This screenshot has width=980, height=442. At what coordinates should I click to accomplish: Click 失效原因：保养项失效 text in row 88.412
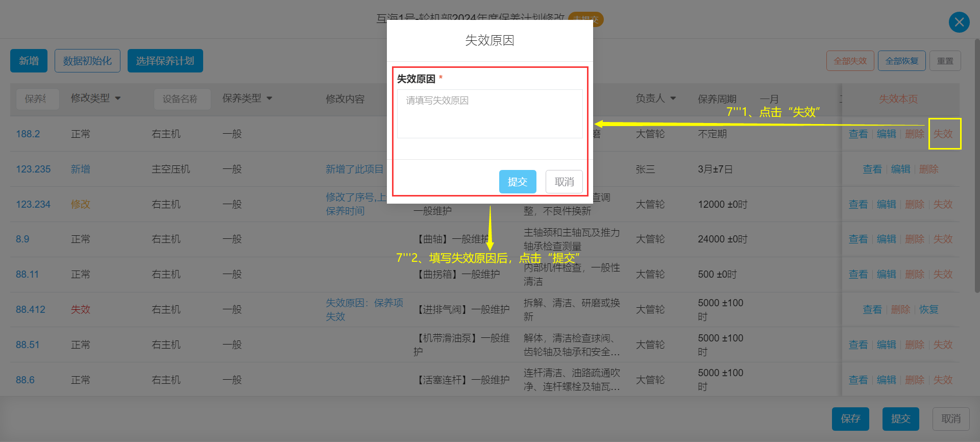(x=364, y=310)
